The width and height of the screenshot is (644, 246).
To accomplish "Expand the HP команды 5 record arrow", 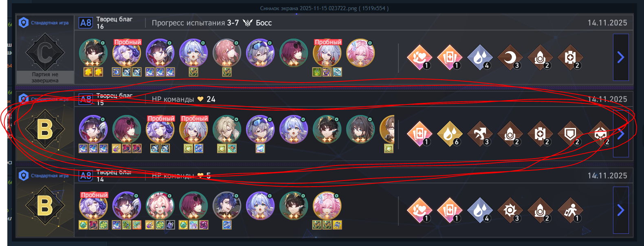I will [621, 210].
